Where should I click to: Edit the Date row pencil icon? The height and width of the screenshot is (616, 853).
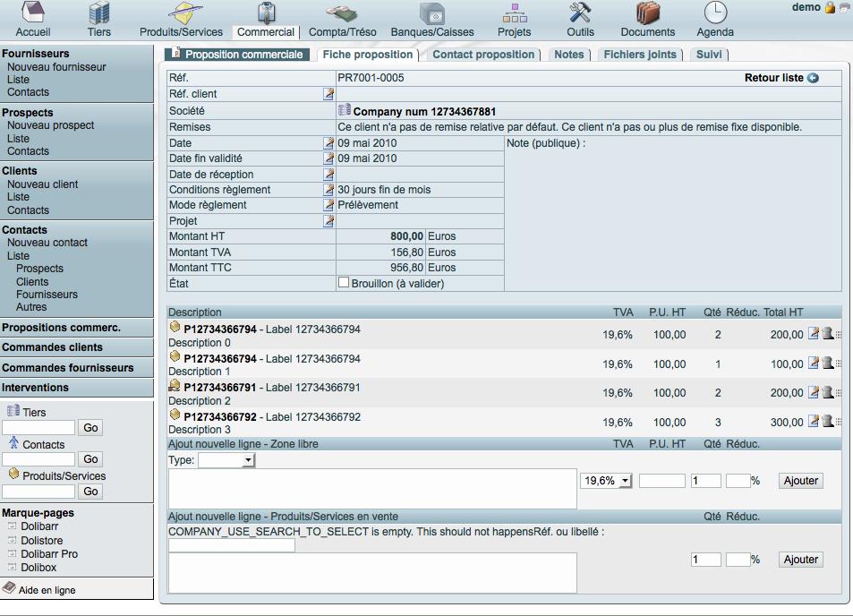(328, 143)
